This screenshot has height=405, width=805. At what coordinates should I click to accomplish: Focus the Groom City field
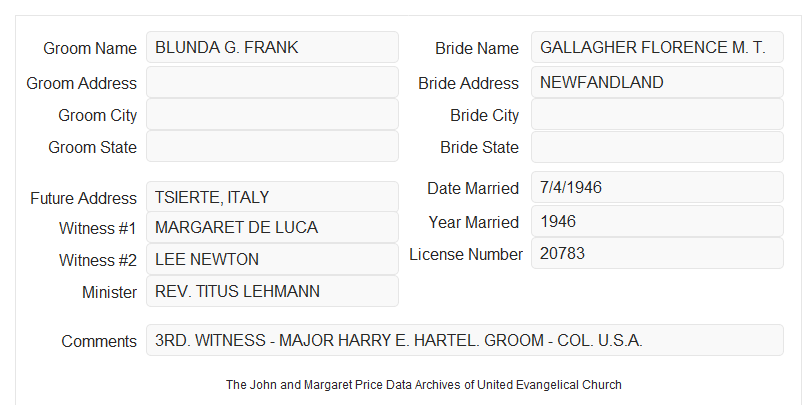pos(272,114)
